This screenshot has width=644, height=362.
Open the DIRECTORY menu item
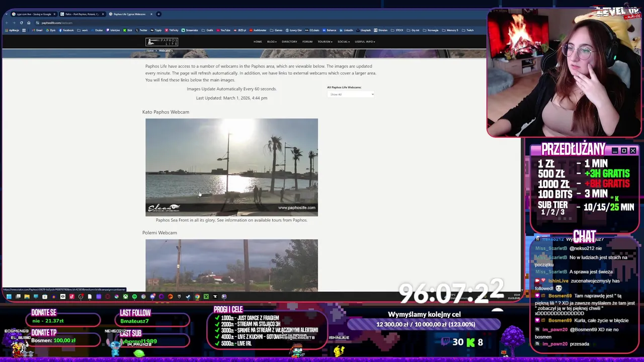coord(289,42)
